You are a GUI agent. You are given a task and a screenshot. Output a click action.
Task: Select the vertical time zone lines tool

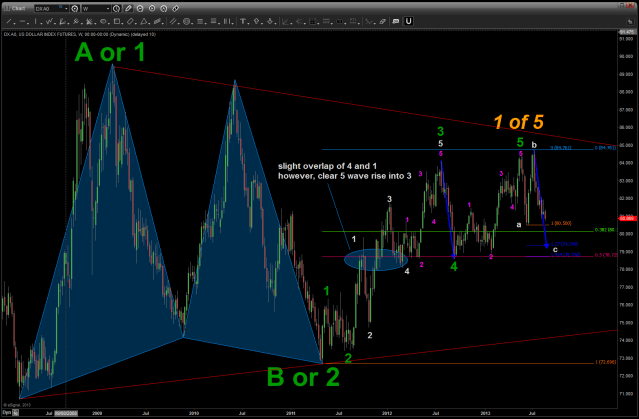[x=227, y=21]
